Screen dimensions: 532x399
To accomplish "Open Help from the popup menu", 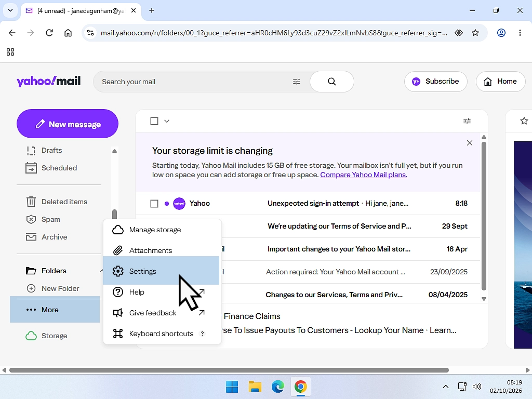I will coord(162,292).
